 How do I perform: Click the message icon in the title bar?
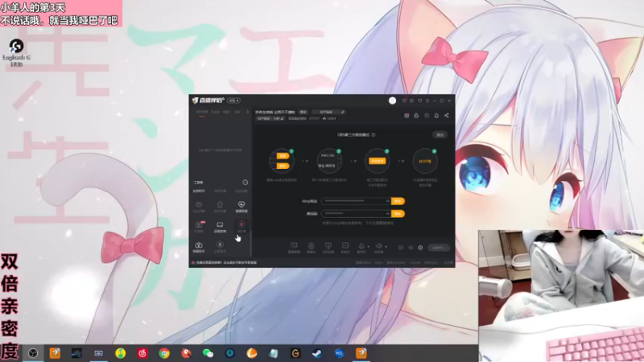[x=411, y=101]
